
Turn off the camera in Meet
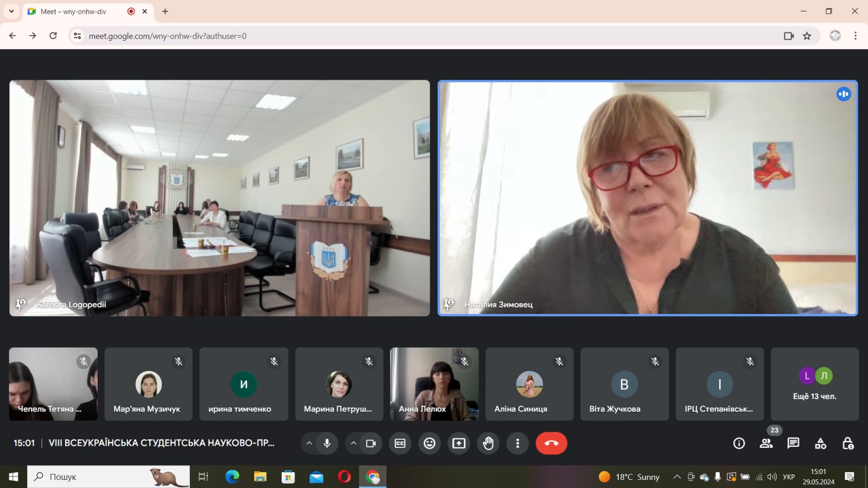(x=371, y=444)
